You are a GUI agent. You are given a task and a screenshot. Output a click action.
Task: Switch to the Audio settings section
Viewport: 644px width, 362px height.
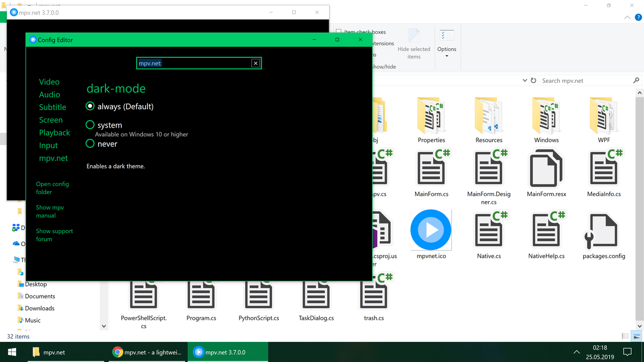click(50, 95)
